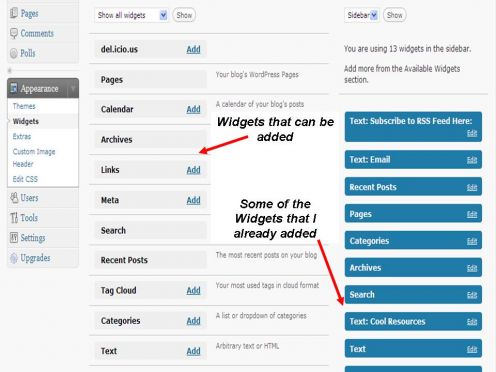Add the Links widget

pyautogui.click(x=193, y=170)
